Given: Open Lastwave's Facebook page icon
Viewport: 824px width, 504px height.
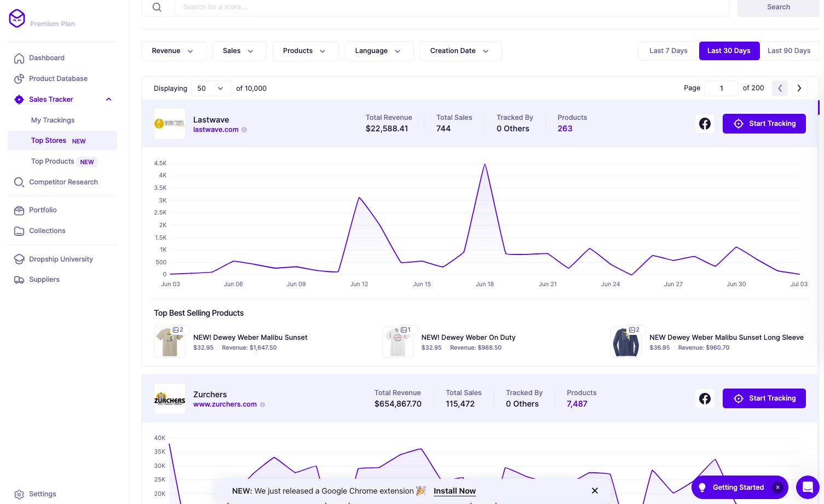Looking at the screenshot, I should click(x=705, y=124).
